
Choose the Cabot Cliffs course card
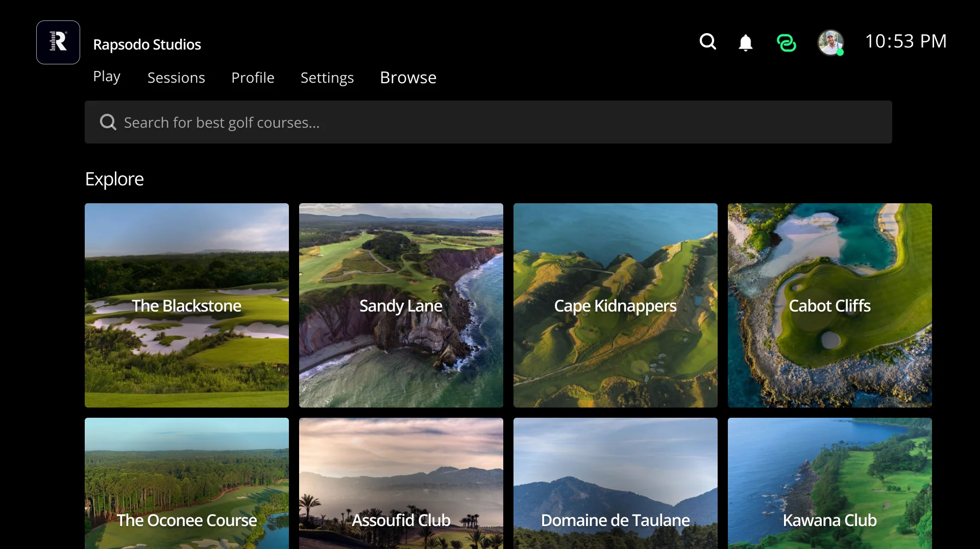(x=830, y=305)
